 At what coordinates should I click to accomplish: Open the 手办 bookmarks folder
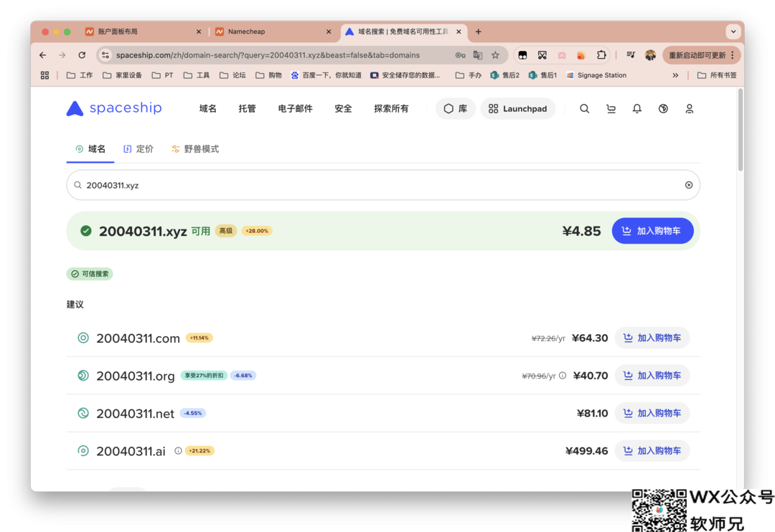469,75
